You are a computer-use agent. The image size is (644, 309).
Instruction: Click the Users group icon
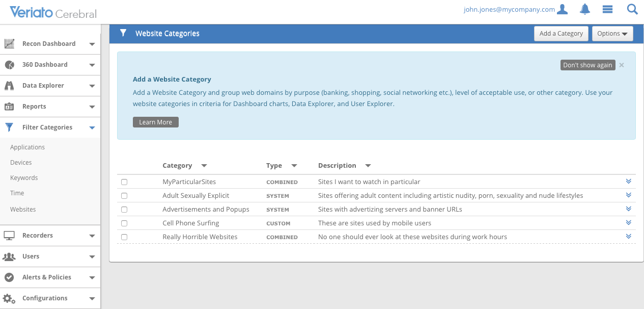[9, 256]
